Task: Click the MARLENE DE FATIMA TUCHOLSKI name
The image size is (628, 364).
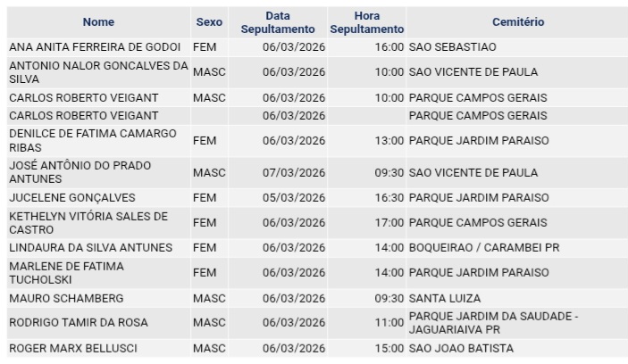Action: coord(67,273)
